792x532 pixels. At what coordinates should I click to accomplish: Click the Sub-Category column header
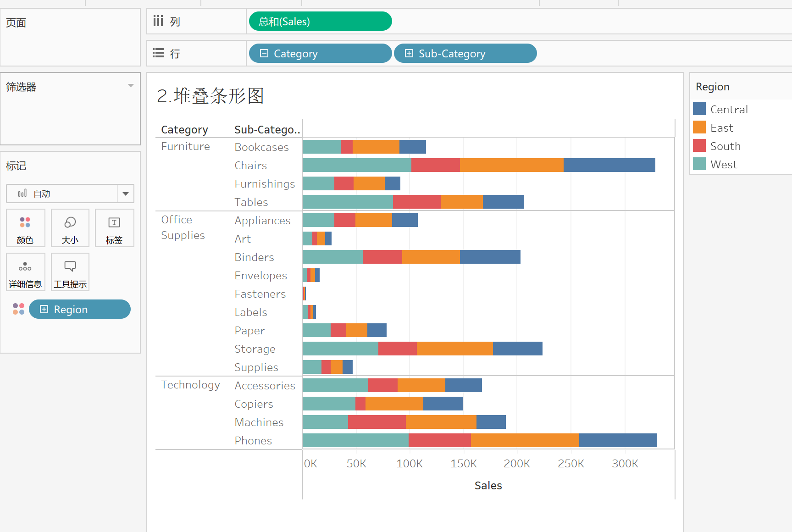click(x=267, y=130)
